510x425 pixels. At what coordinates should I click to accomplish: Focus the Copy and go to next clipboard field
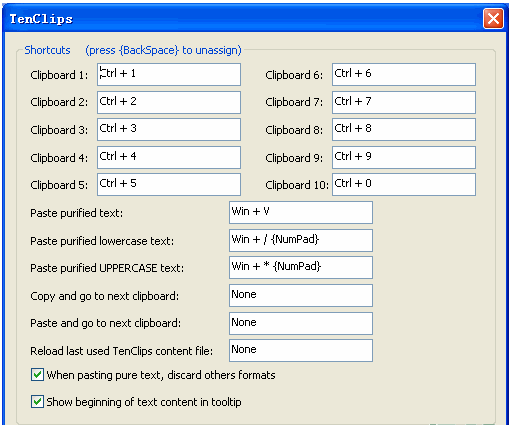[301, 295]
